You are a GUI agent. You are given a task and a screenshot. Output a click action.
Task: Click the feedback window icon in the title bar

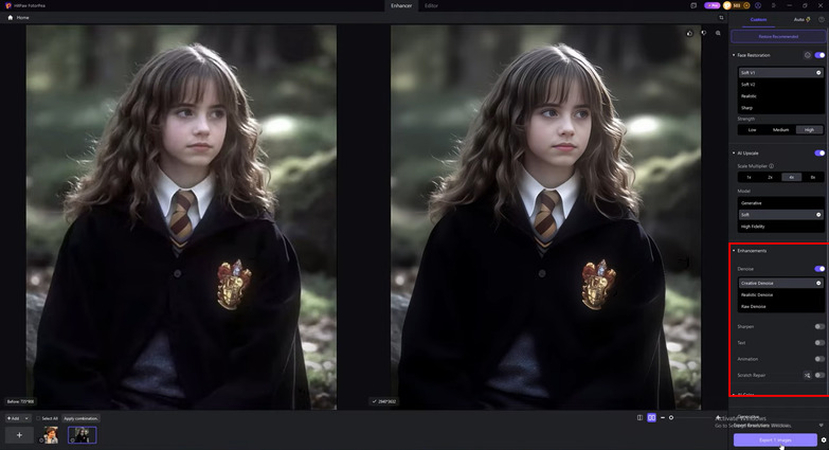(694, 5)
